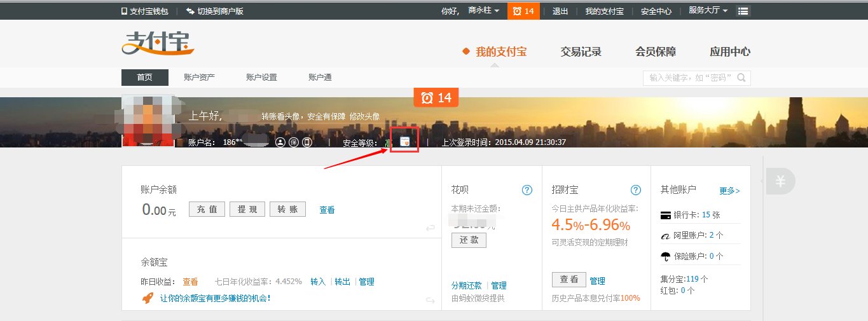Screen dimensions: 868x321
Task: Click the search magnifier icon
Action: (741, 78)
